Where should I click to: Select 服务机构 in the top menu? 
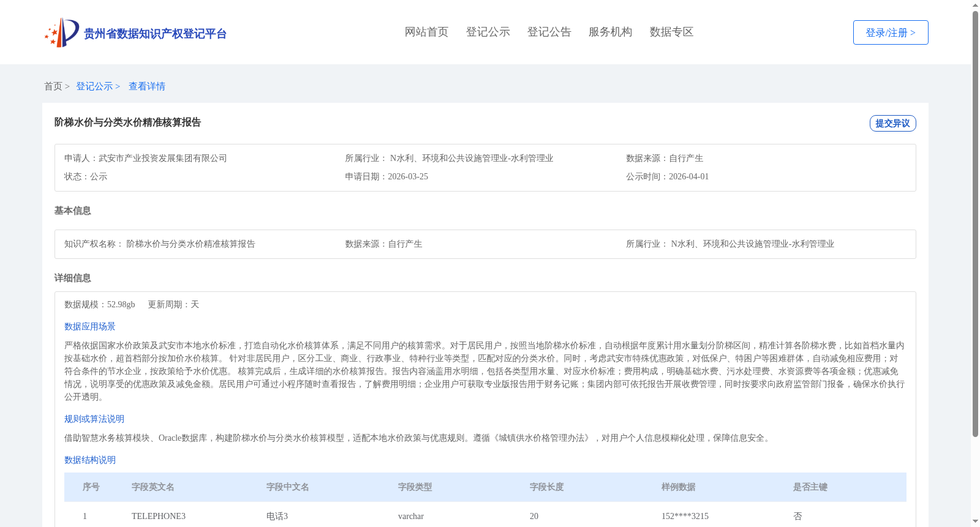click(x=610, y=32)
